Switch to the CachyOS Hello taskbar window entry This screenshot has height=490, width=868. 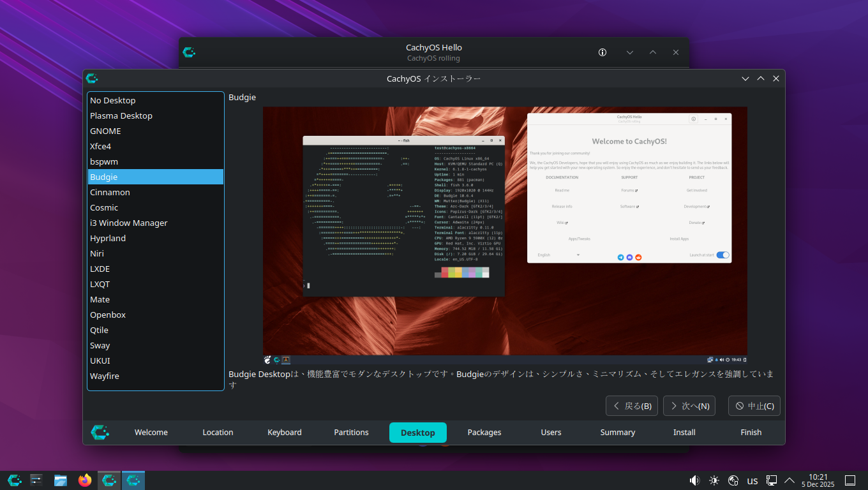coord(109,480)
